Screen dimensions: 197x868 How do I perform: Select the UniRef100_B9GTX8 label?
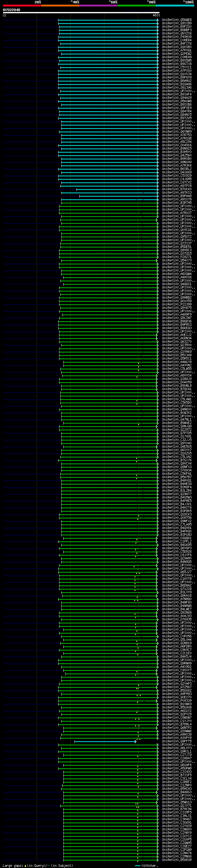[x=177, y=64]
